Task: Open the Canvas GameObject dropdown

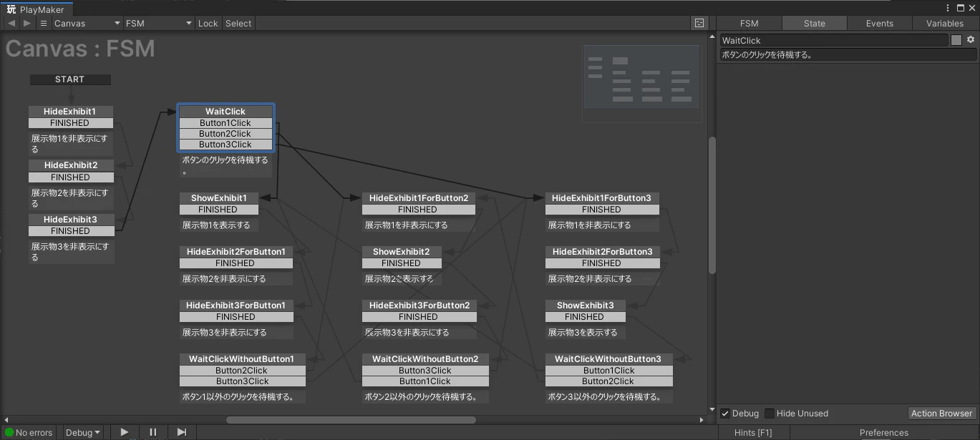Action: tap(87, 23)
